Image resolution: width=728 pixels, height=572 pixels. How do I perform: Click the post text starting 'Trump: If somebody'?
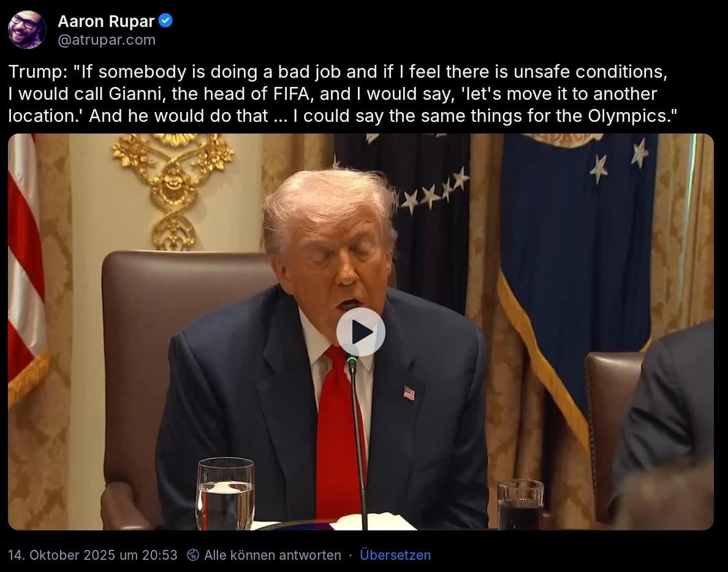[x=343, y=94]
